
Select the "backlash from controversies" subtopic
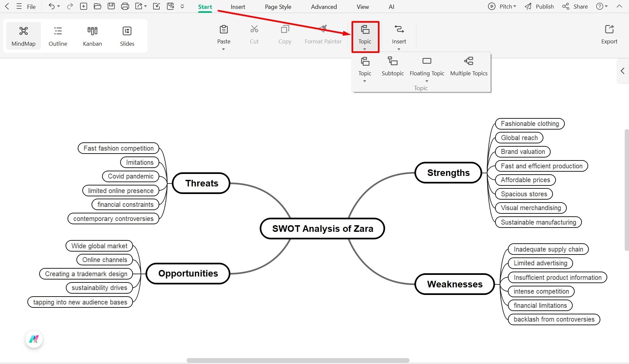[x=554, y=319]
